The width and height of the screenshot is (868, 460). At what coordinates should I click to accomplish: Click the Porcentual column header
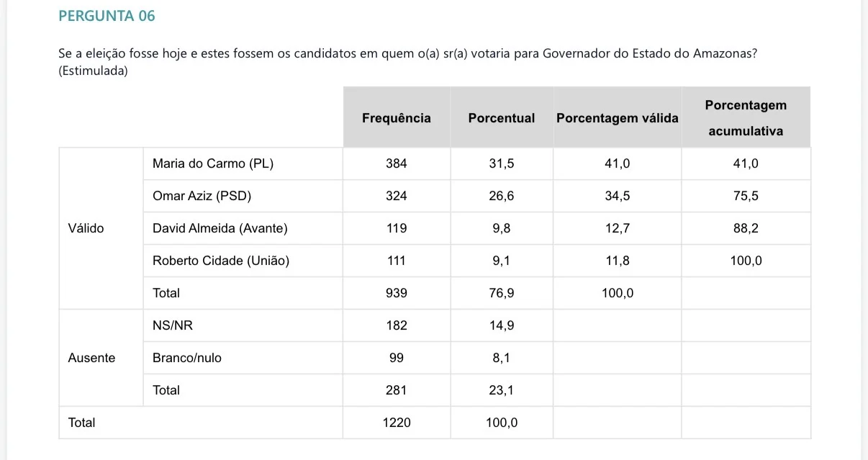click(502, 118)
